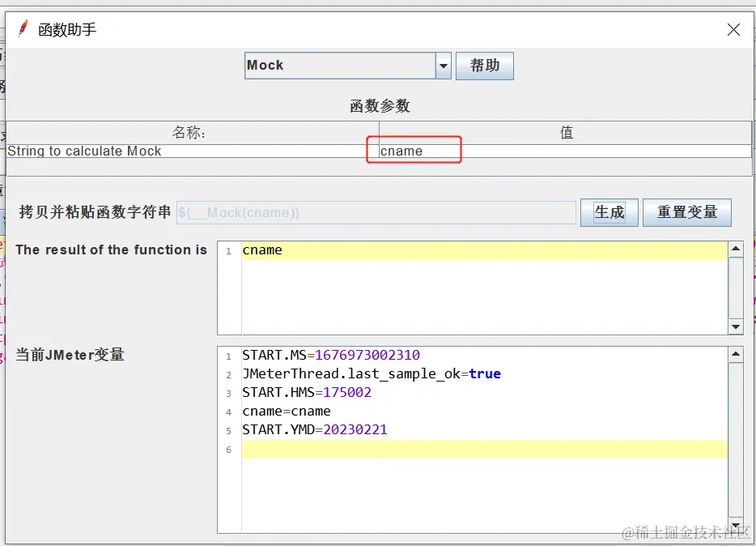Click the 函数参数 section label

point(380,105)
